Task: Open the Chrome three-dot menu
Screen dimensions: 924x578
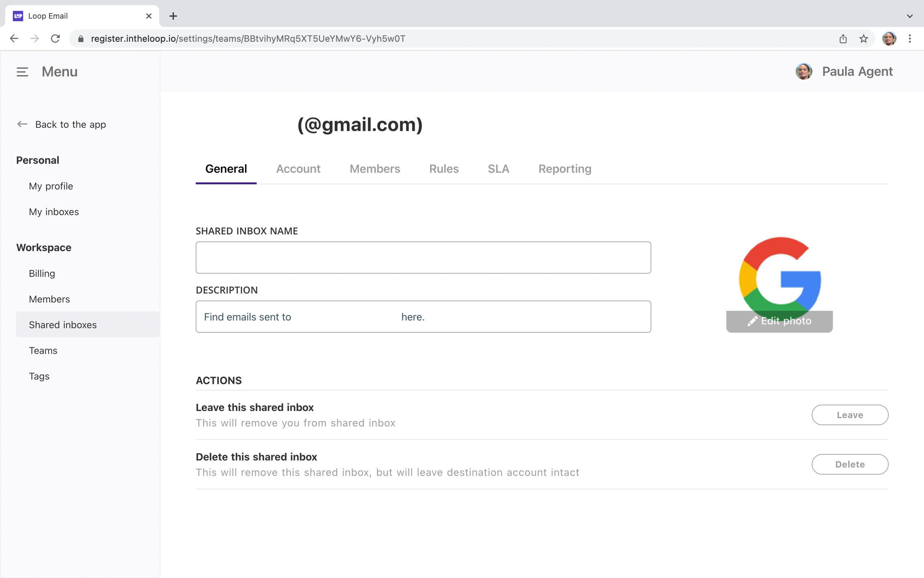Action: click(910, 39)
